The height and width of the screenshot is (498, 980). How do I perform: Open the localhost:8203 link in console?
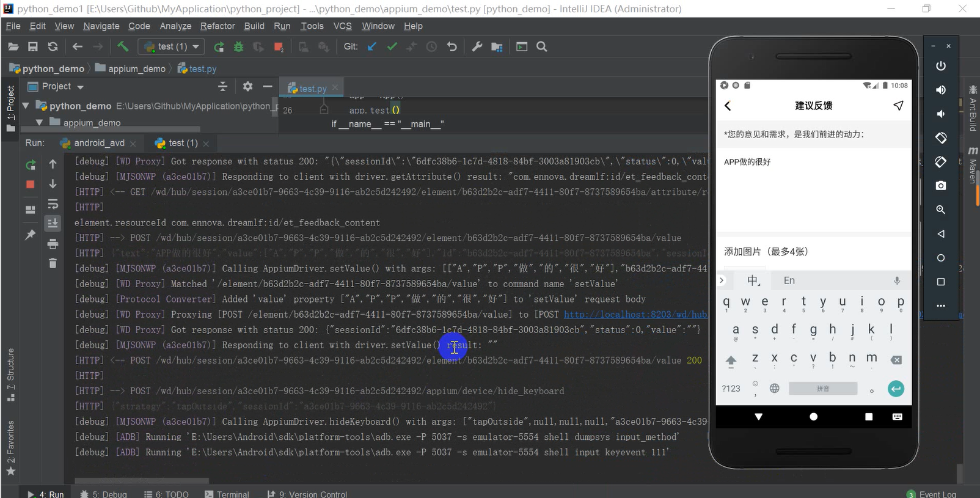coord(635,314)
